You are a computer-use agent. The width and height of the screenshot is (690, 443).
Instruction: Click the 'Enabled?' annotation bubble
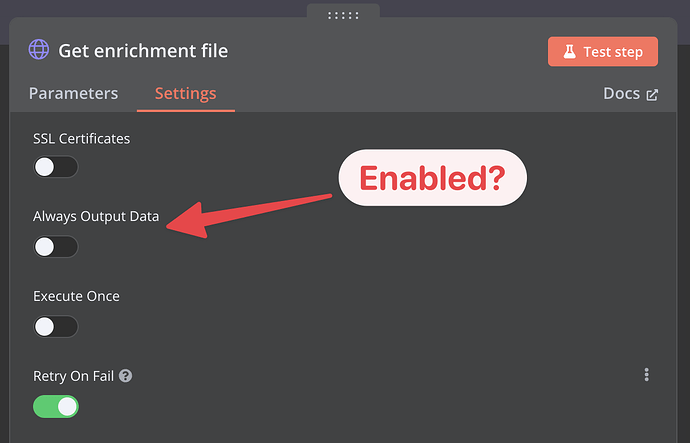click(x=433, y=178)
